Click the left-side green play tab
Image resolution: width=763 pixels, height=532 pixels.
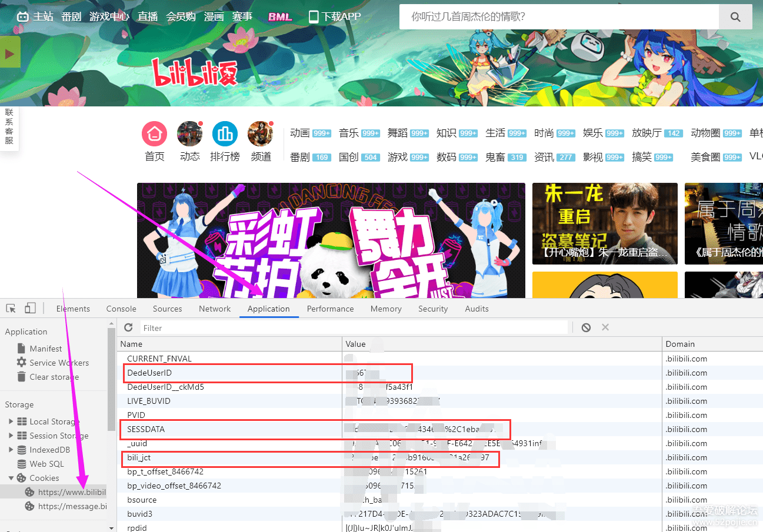(10, 53)
